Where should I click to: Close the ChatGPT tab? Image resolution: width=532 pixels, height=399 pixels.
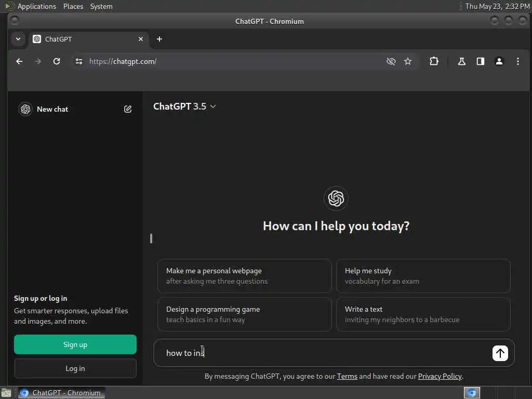pyautogui.click(x=141, y=39)
